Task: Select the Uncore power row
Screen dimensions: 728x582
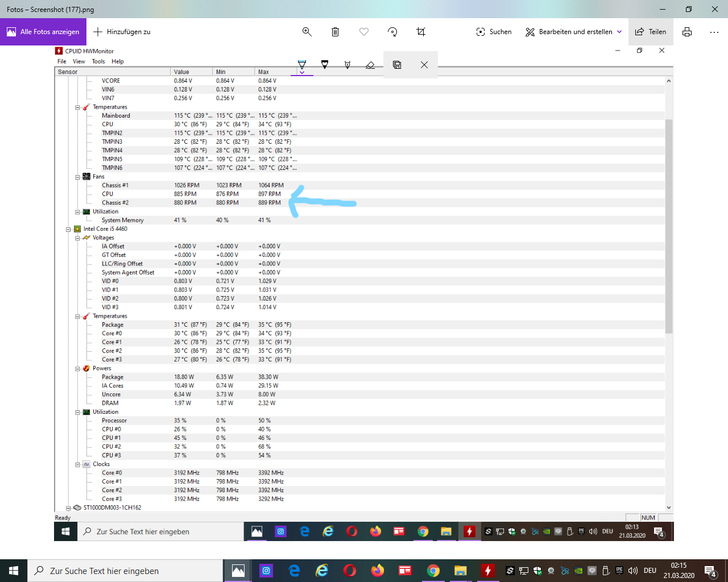Action: [360, 394]
